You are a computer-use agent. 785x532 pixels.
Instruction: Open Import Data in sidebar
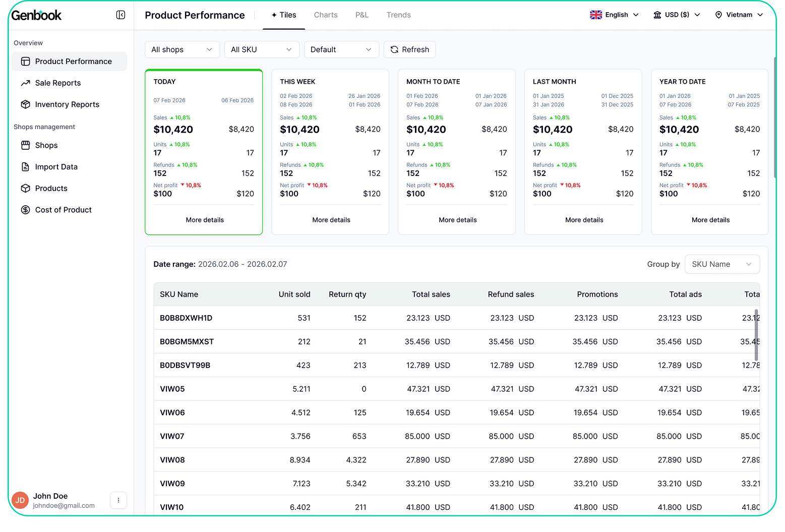tap(69, 167)
